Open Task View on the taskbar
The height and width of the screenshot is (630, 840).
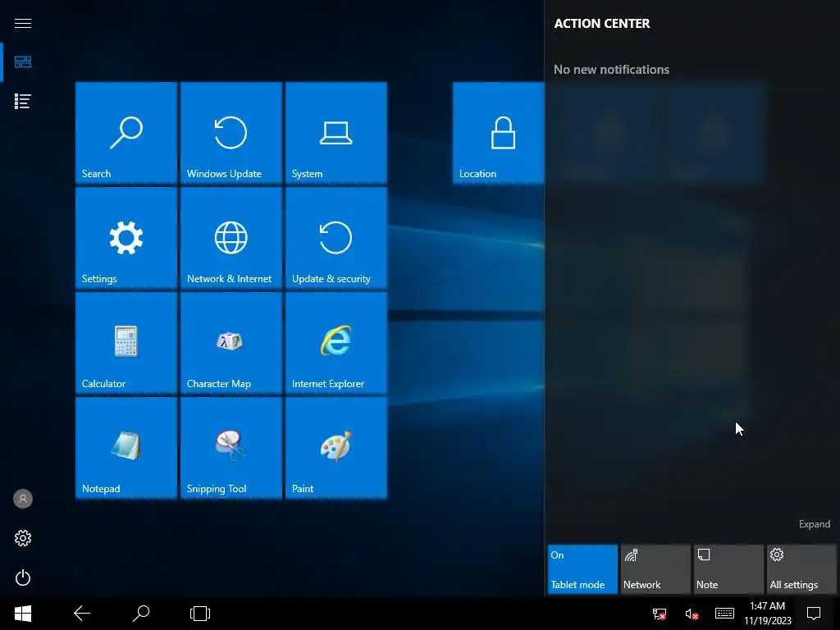[200, 614]
